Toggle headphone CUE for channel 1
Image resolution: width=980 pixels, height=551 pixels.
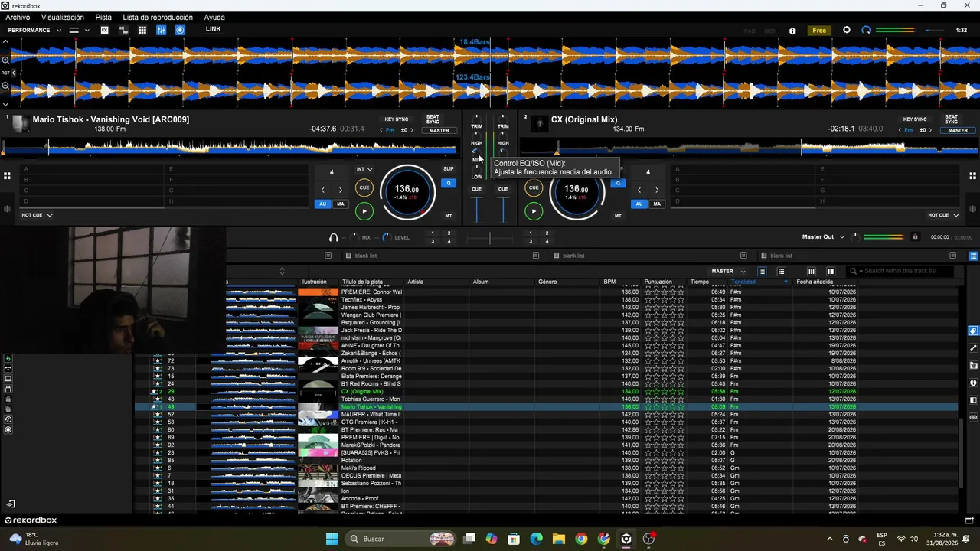coord(476,189)
